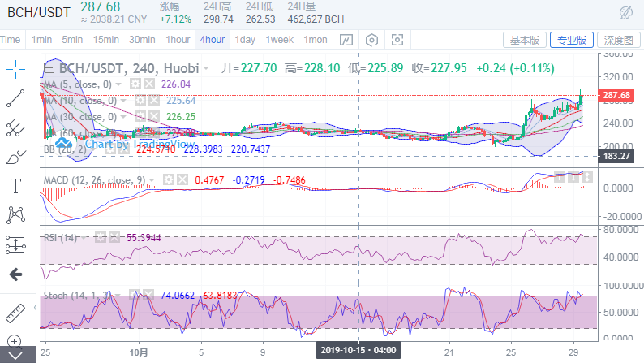Switch to 1day timeframe
The height and width of the screenshot is (363, 644).
245,40
